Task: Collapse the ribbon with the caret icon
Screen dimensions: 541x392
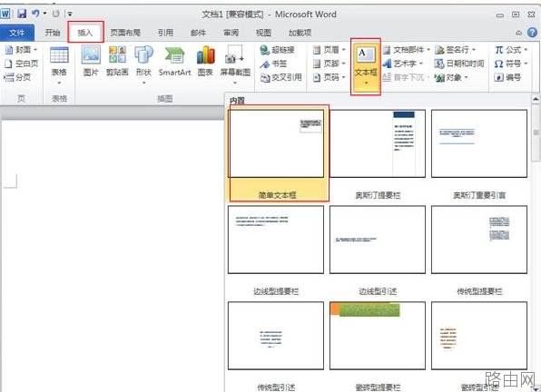Action: tap(518, 33)
